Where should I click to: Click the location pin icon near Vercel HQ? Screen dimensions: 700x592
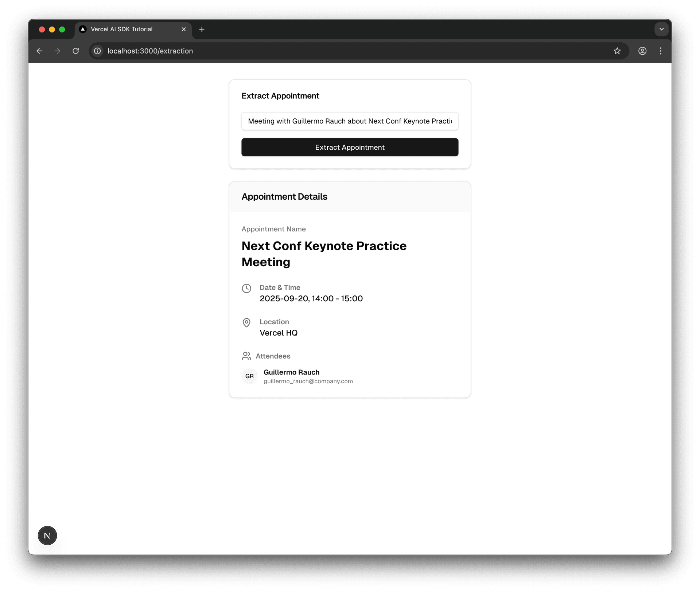tap(247, 323)
